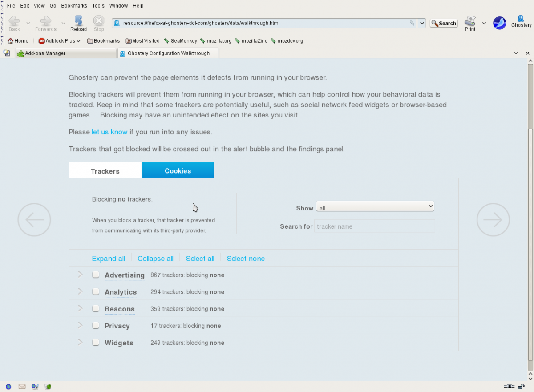Open the Composer icon in status bar
Viewport: 534px width, 392px height.
pyautogui.click(x=35, y=387)
